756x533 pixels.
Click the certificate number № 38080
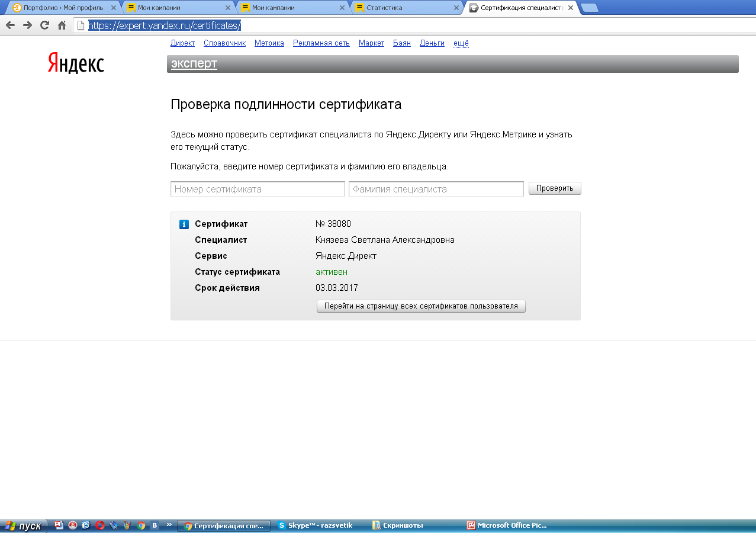333,224
